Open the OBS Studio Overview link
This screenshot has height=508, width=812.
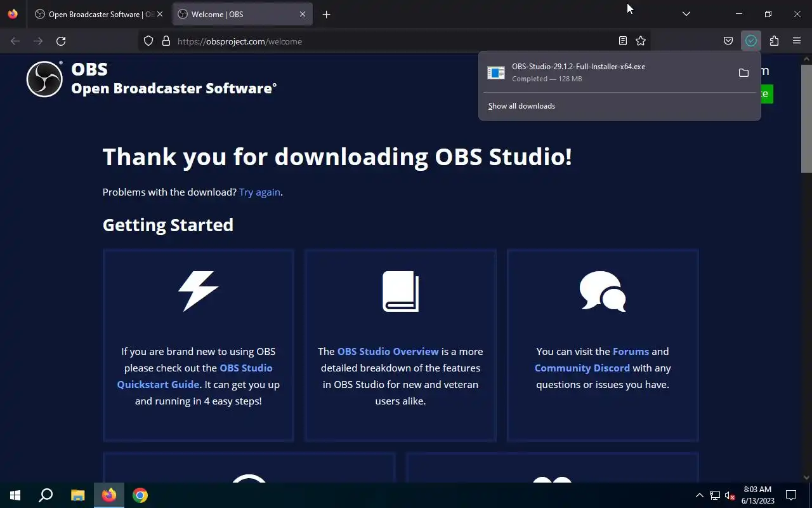click(388, 351)
